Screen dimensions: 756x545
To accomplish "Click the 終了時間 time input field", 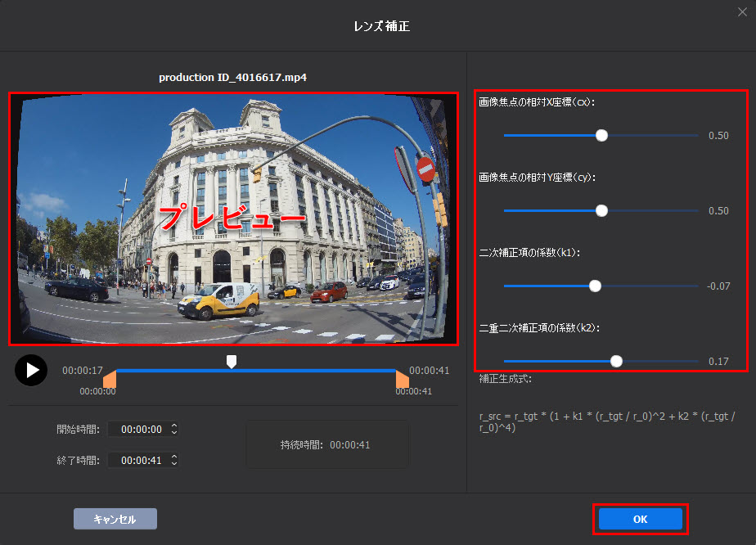I will click(143, 460).
